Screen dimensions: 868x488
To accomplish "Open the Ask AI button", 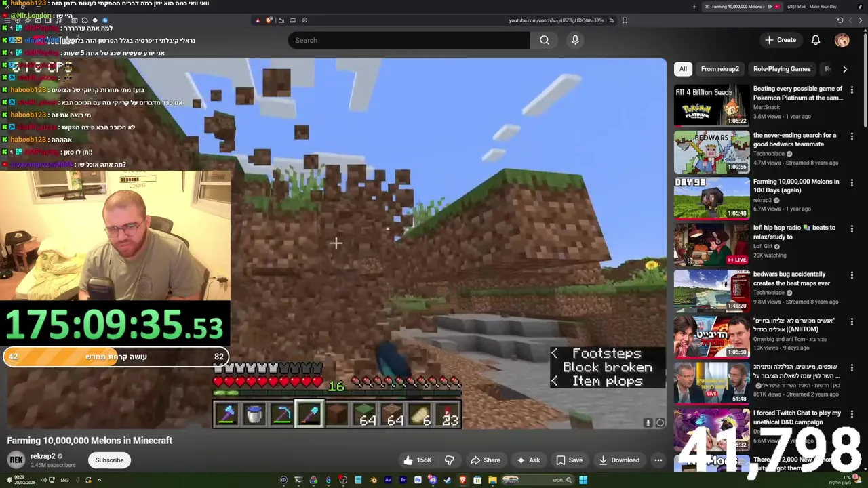I will click(528, 460).
